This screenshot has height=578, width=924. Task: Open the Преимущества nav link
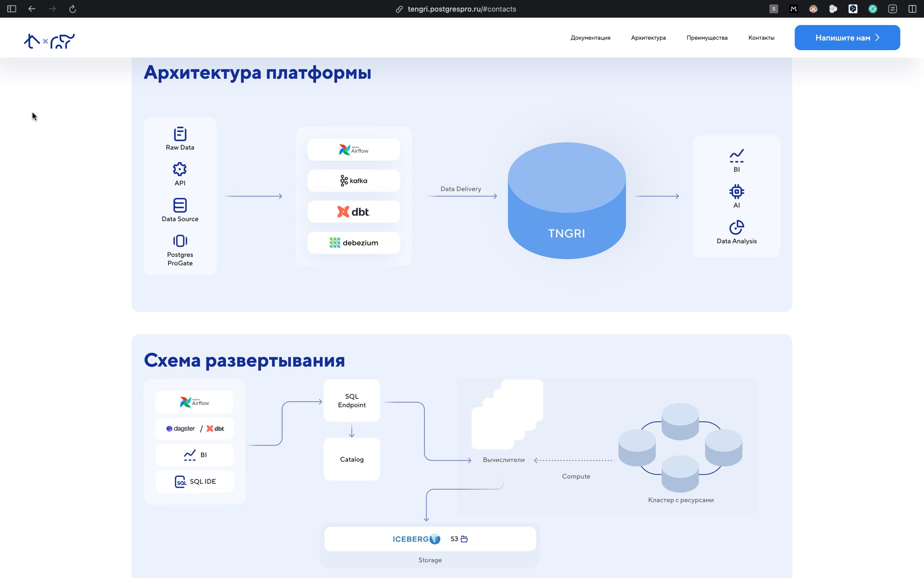707,38
